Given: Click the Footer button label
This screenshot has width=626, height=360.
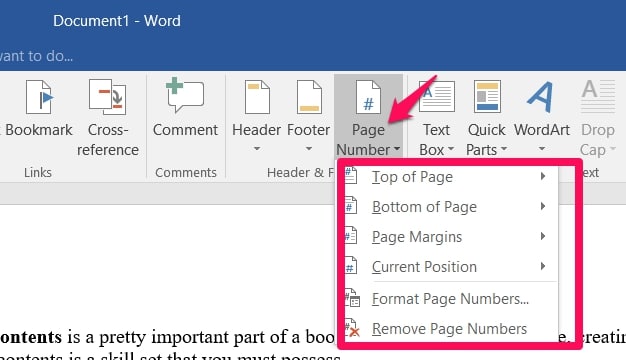Looking at the screenshot, I should [309, 130].
